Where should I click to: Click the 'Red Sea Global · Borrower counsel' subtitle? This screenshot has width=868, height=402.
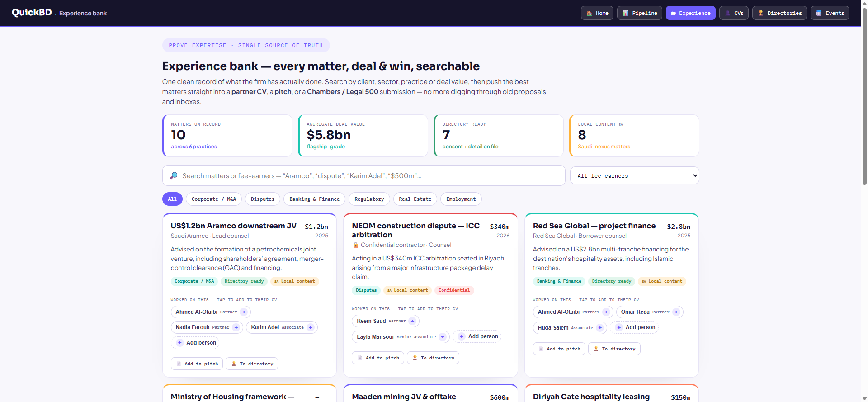[x=580, y=236]
